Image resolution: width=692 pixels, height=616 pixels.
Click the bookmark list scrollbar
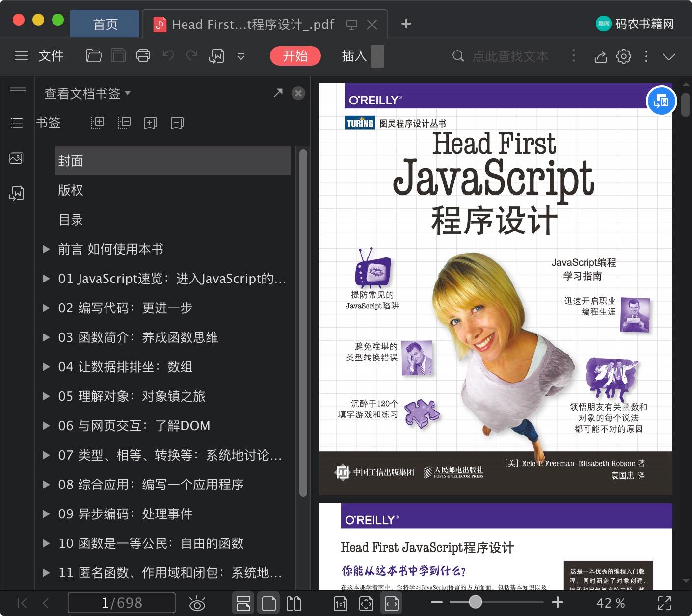(303, 324)
